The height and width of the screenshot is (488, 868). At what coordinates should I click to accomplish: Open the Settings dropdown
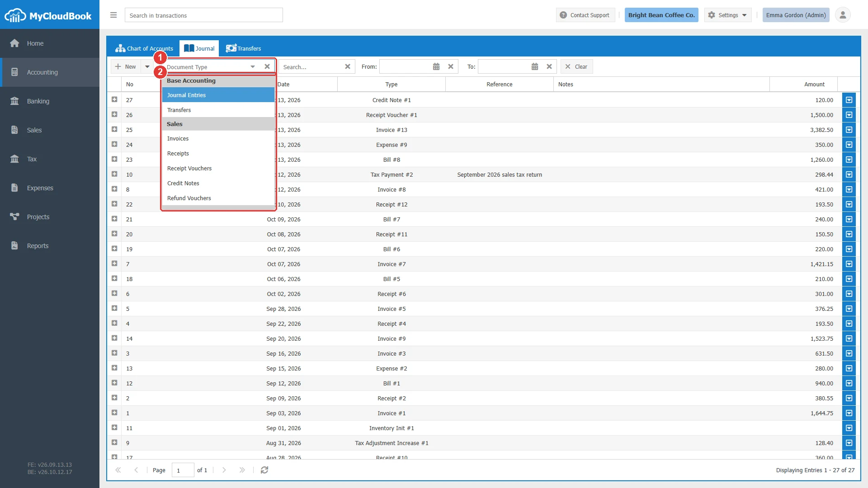728,15
